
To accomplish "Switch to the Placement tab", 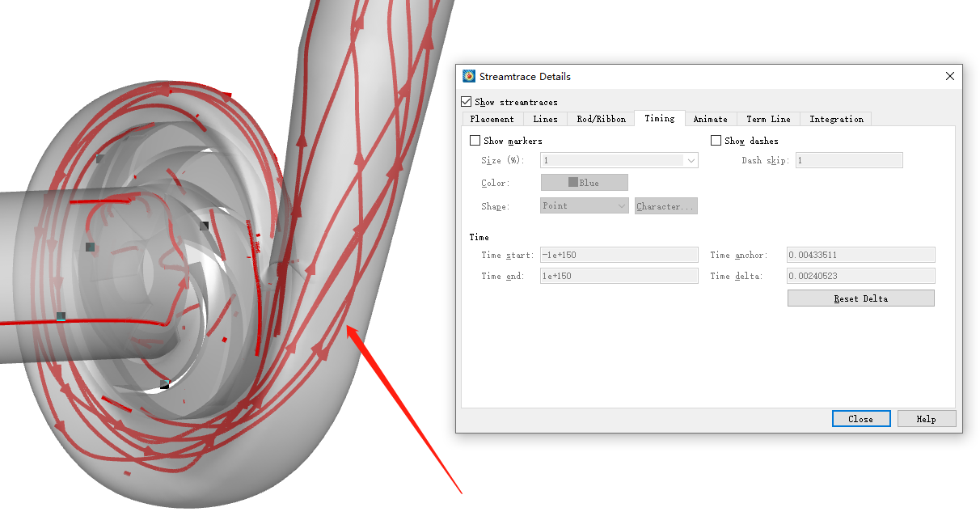I will (492, 119).
